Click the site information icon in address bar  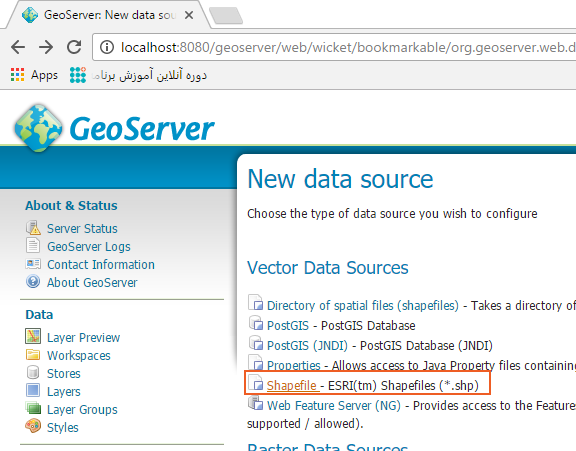107,47
